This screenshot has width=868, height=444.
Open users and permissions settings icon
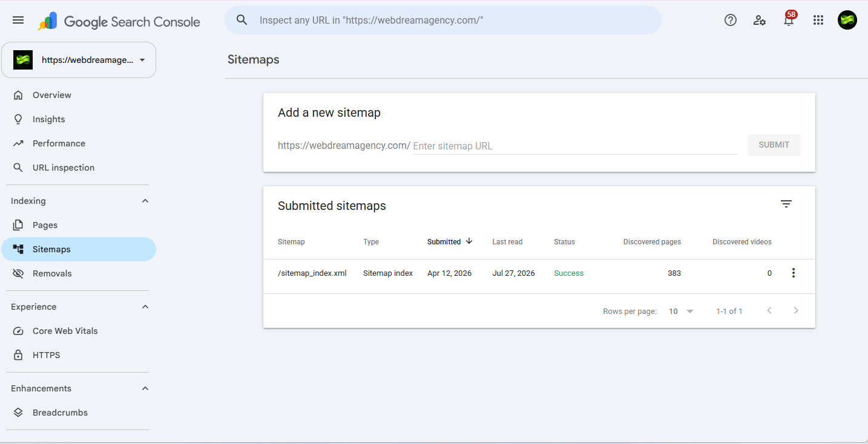(760, 20)
